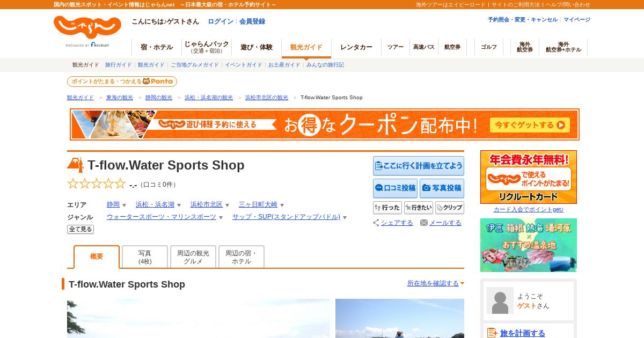The height and width of the screenshot is (338, 644).
Task: Click 旅行ガイド in the sub navigation
Action: click(x=119, y=65)
